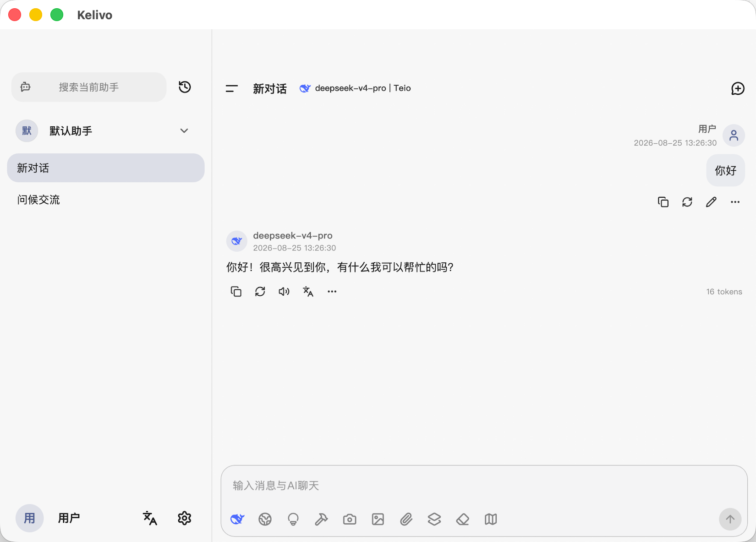Clear context with eraser icon

tap(463, 519)
